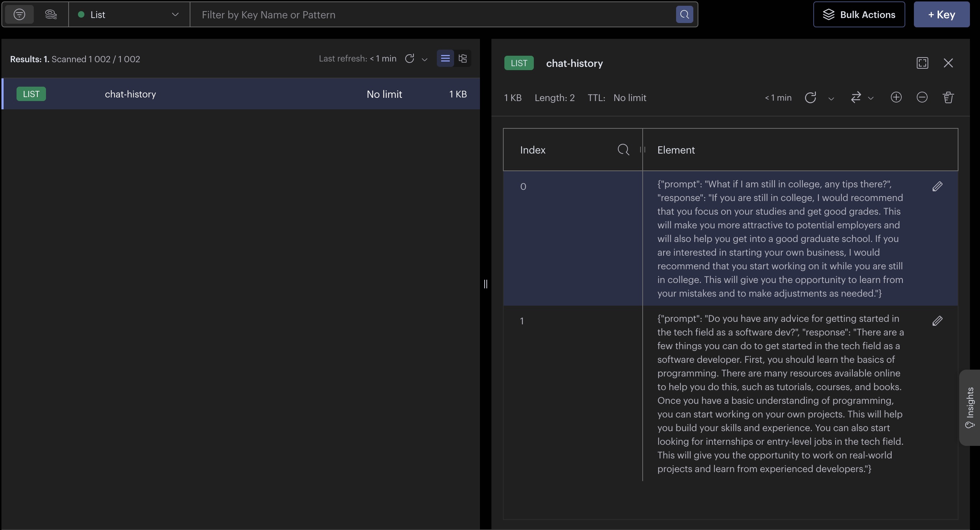980x530 pixels.
Task: Open the filter by key type icon
Action: [19, 15]
